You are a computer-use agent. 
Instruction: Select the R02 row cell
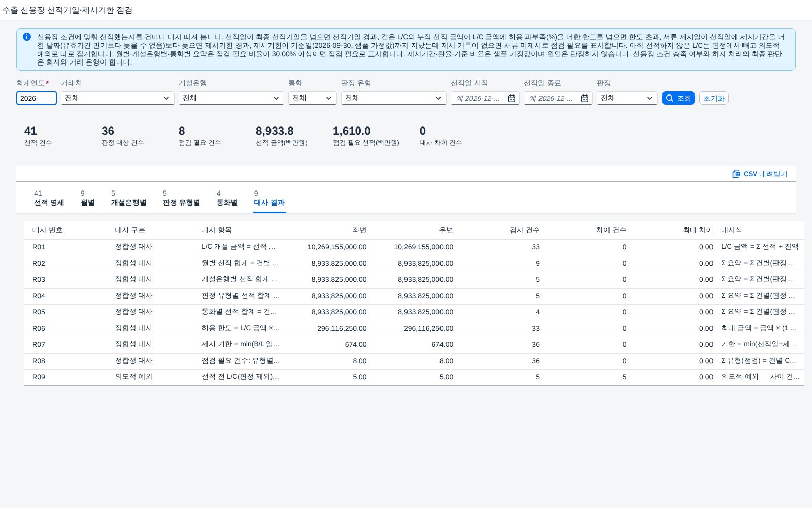point(39,263)
